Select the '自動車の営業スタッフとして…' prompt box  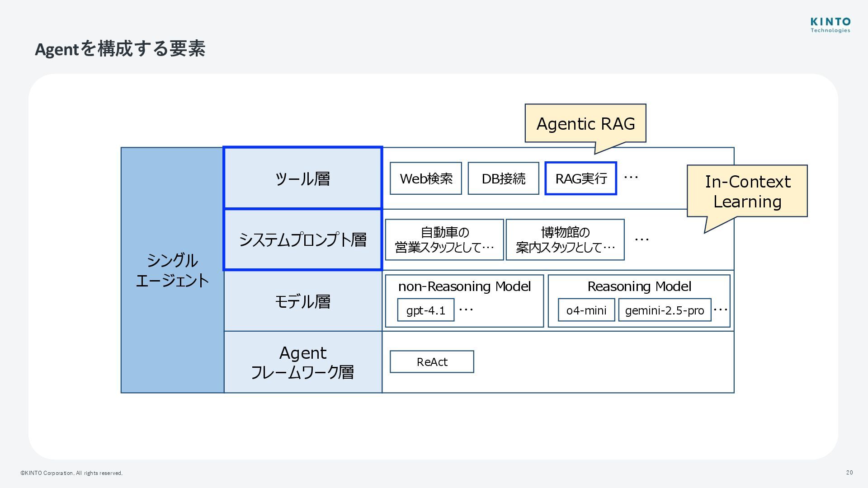(444, 239)
